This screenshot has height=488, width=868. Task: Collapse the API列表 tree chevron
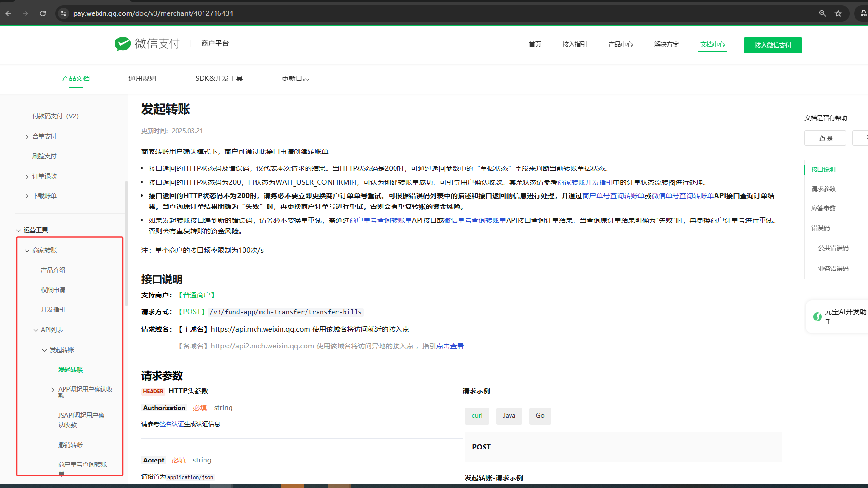click(36, 330)
